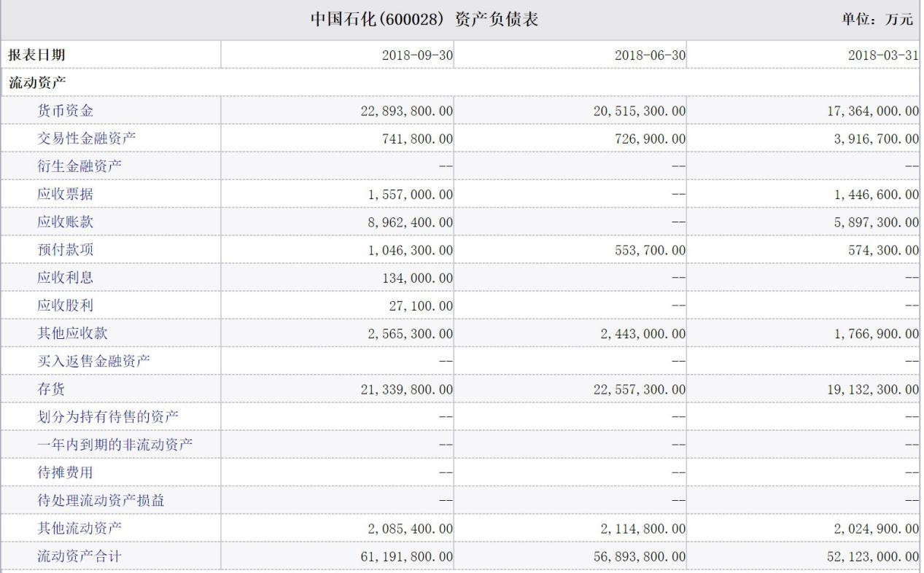Select the 应收利息 row label
The width and height of the screenshot is (924, 573).
(66, 278)
